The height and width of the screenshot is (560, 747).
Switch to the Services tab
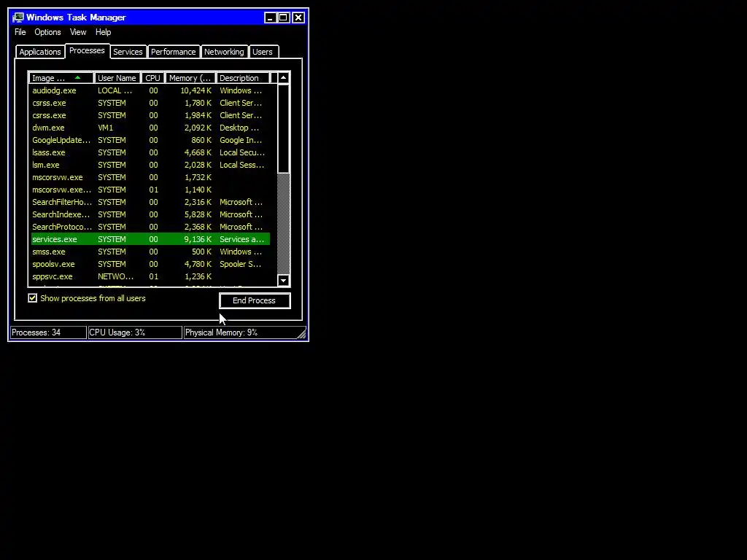[x=128, y=52]
